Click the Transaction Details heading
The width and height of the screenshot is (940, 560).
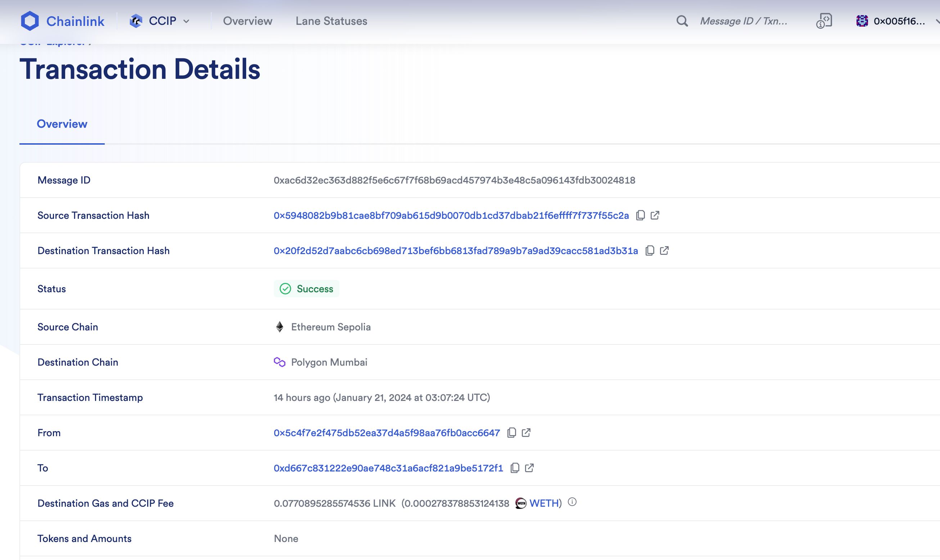pyautogui.click(x=140, y=69)
